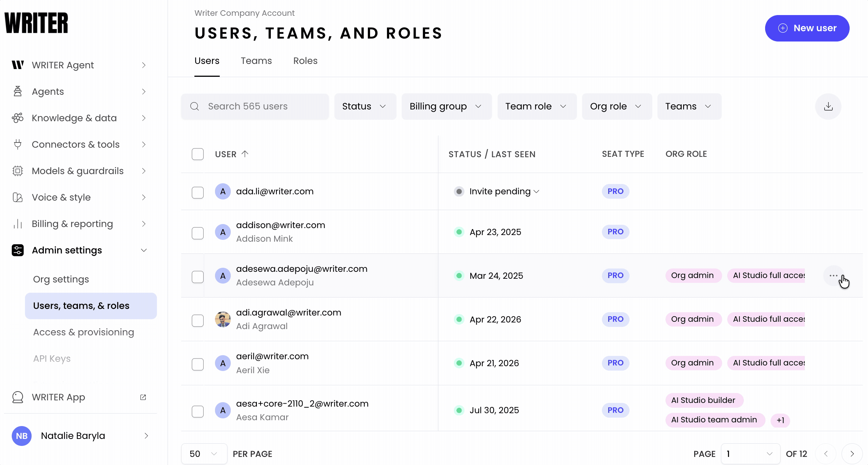868x465 pixels.
Task: Expand the Billing group filter
Action: click(446, 107)
